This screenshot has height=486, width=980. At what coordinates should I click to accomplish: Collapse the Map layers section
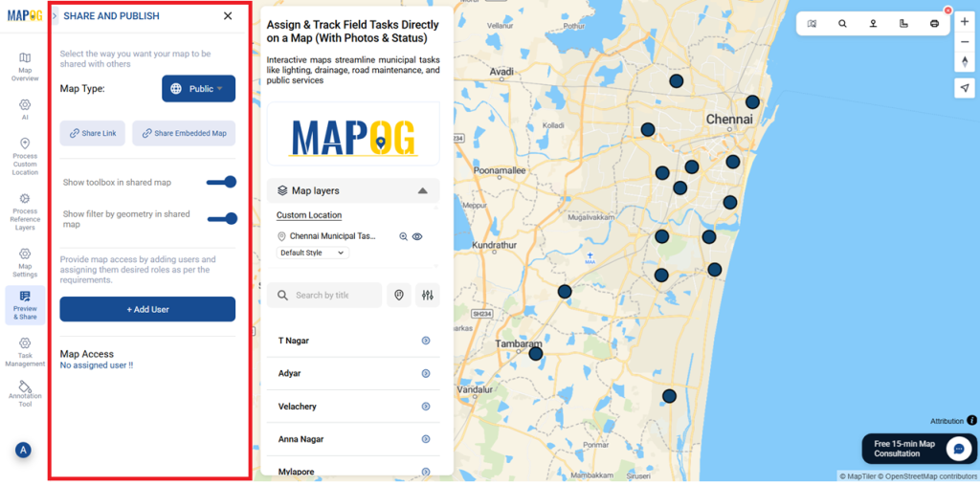tap(422, 190)
